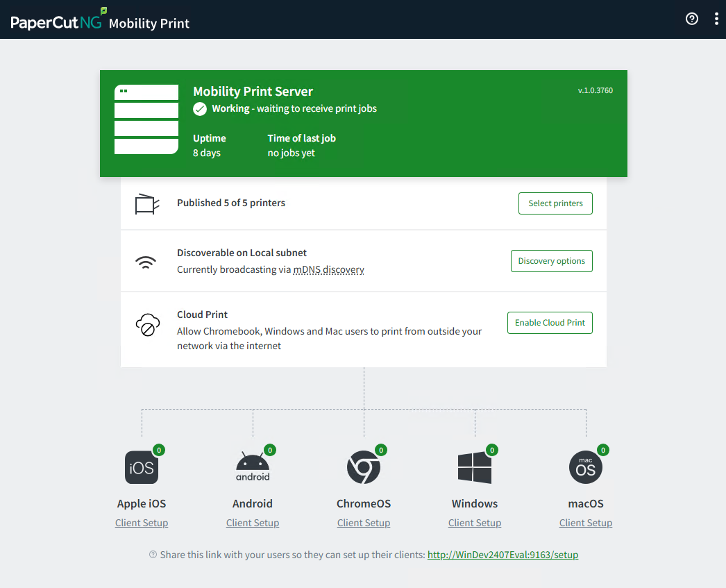Click the Cloud Print heading
Image resolution: width=726 pixels, height=588 pixels.
pos(203,314)
